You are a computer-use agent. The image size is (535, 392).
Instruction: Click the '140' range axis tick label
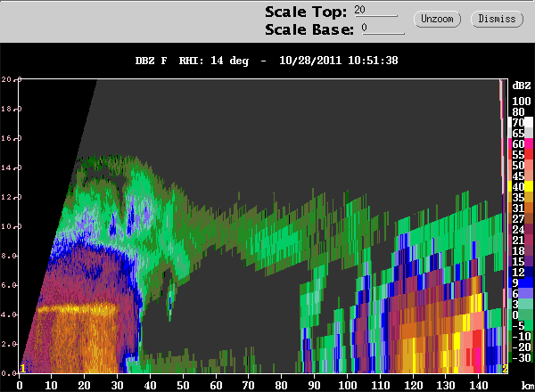(478, 385)
